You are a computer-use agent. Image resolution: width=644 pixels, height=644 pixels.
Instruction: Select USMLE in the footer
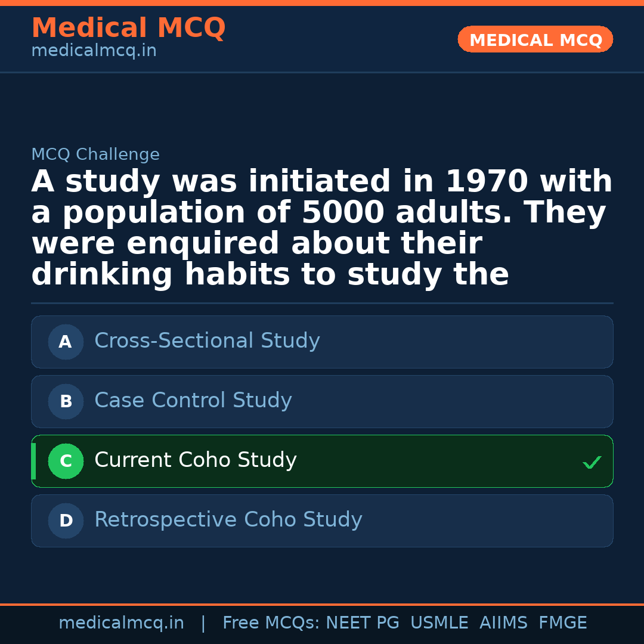(439, 623)
